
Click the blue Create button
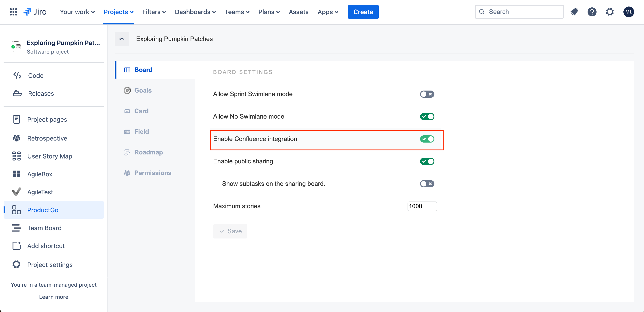(363, 12)
